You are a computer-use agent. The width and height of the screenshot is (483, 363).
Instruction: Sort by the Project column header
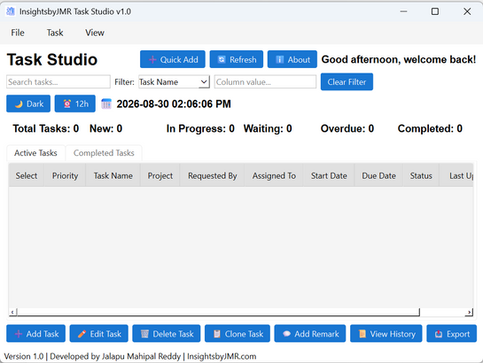coord(160,176)
